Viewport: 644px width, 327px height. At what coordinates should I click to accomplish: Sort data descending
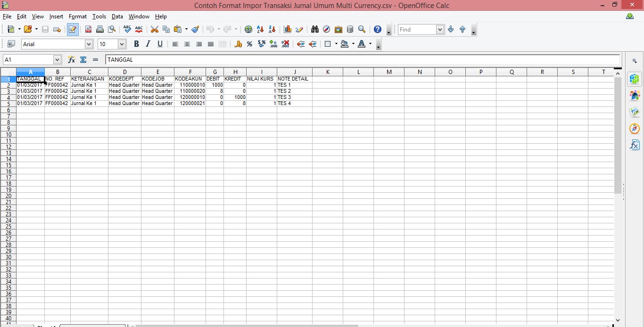tap(272, 29)
